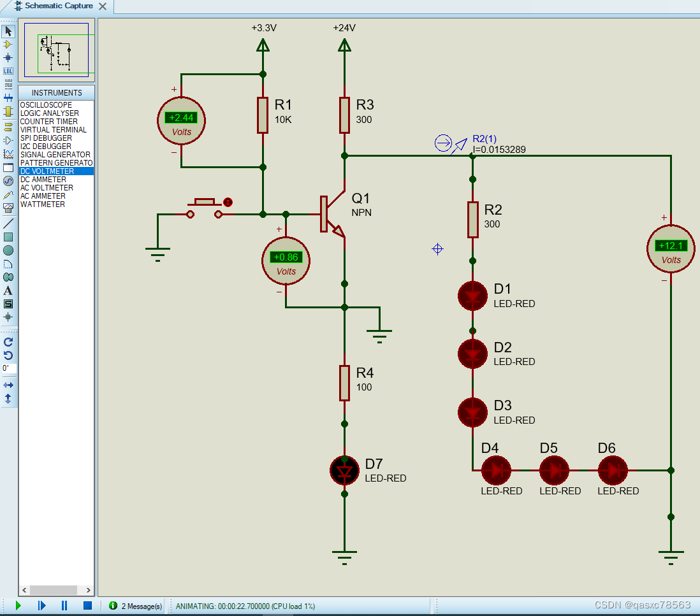The height and width of the screenshot is (616, 700).
Task: Select the Selection Mode arrow tool
Action: point(8,31)
